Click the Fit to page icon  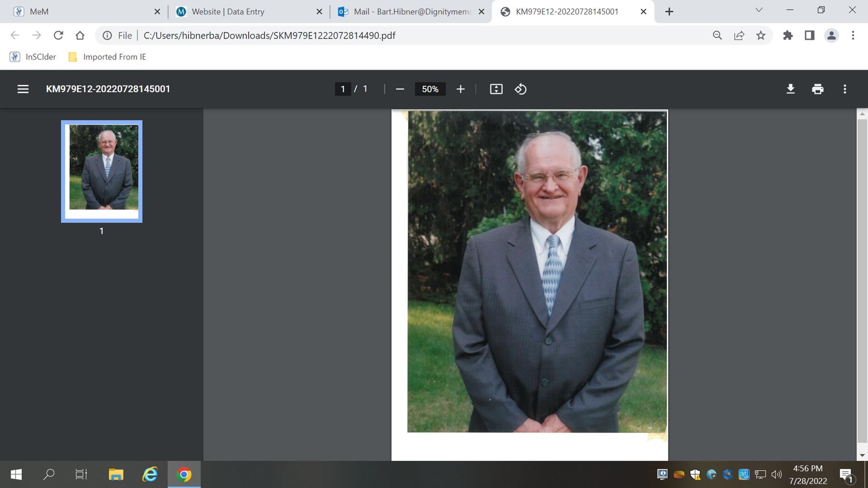tap(496, 89)
